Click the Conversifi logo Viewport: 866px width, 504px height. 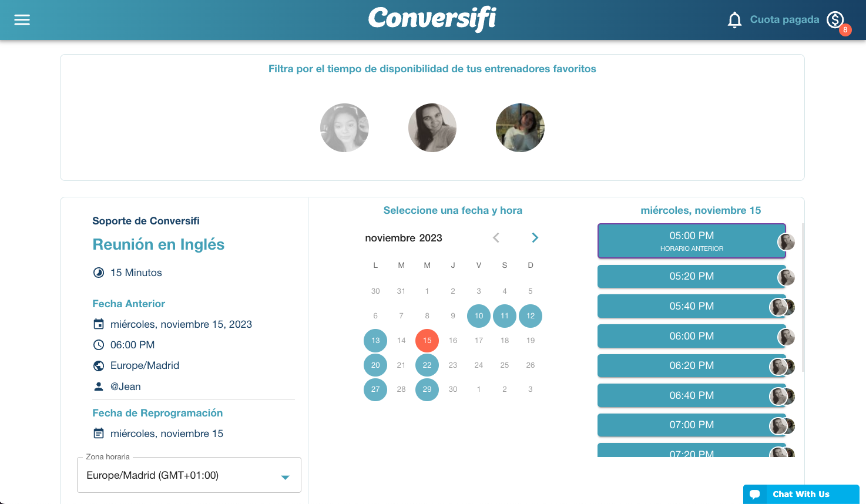432,19
